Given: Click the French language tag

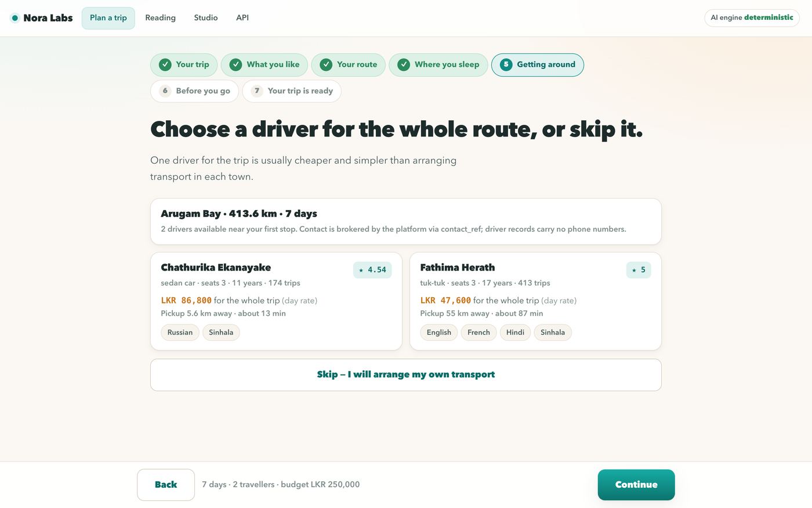Looking at the screenshot, I should (x=478, y=333).
